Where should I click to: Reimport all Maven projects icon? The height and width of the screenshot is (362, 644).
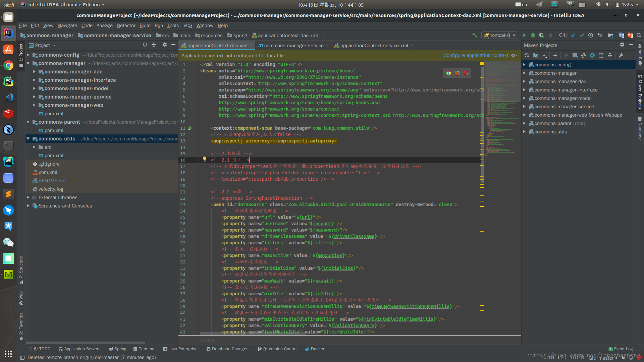pyautogui.click(x=527, y=55)
